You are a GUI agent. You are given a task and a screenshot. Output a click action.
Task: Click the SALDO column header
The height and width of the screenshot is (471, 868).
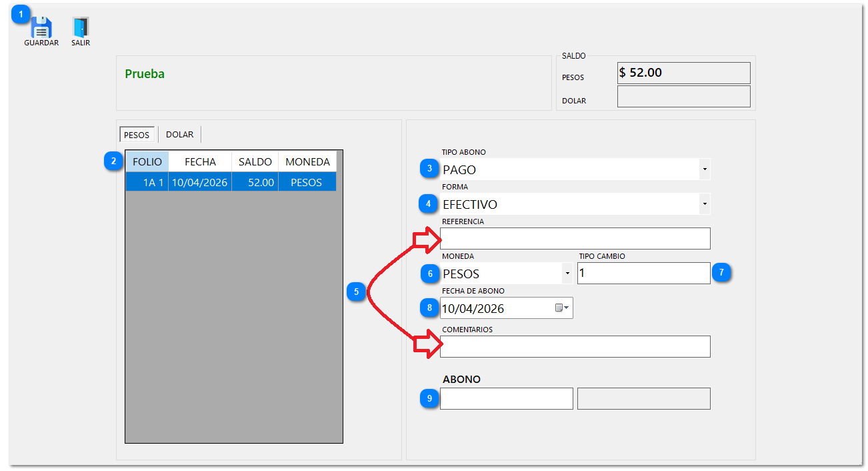(x=255, y=162)
